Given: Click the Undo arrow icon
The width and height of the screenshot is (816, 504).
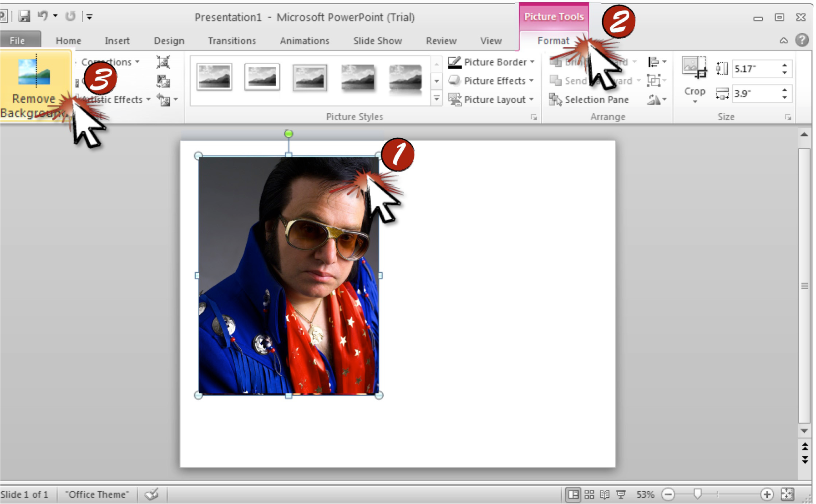Looking at the screenshot, I should point(43,16).
